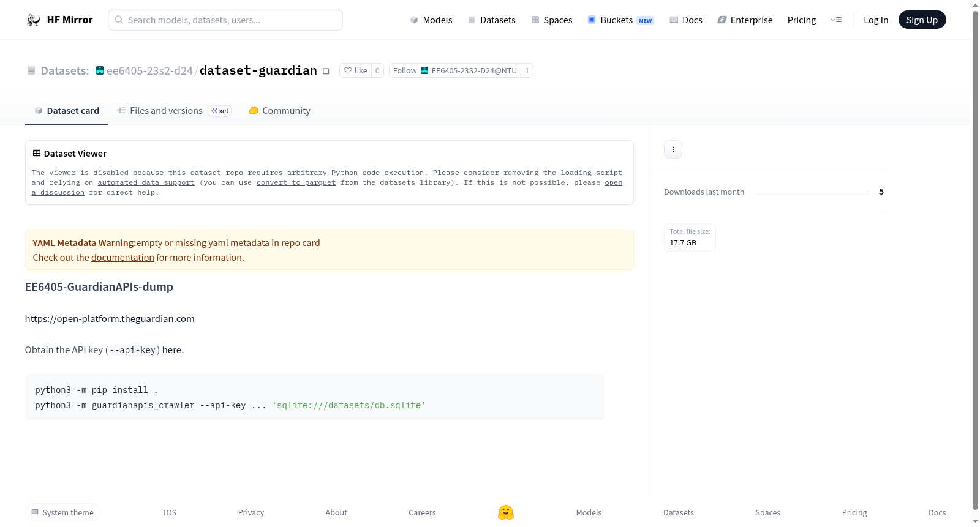This screenshot has width=980, height=527.
Task: Click the 'here' API key link
Action: (x=171, y=350)
